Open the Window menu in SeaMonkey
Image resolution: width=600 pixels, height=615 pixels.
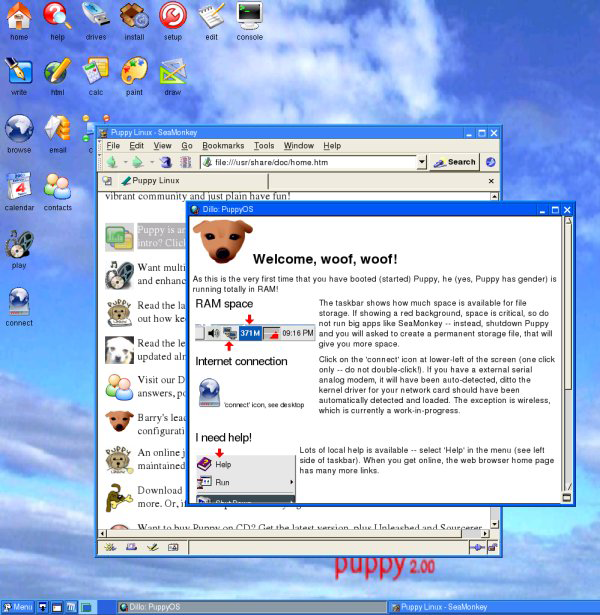[299, 146]
